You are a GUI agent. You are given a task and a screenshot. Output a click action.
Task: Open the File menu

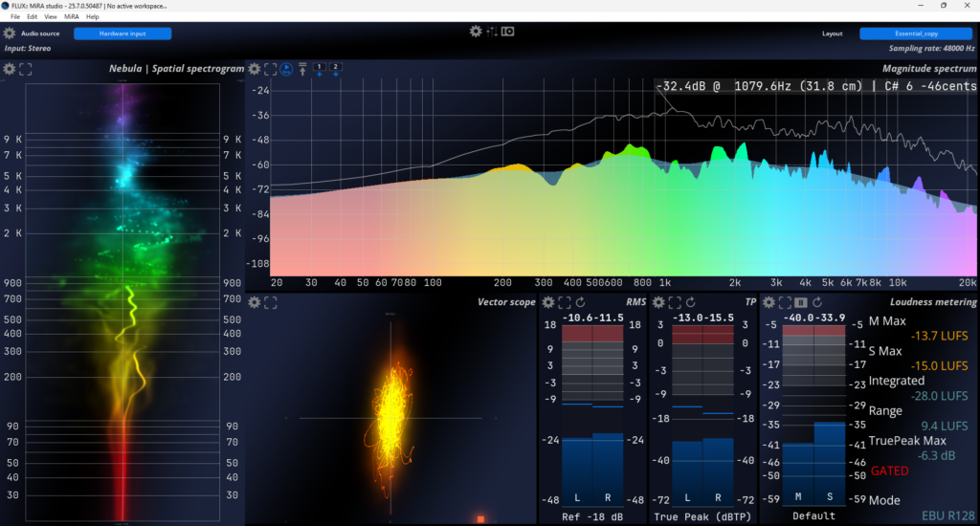click(15, 17)
